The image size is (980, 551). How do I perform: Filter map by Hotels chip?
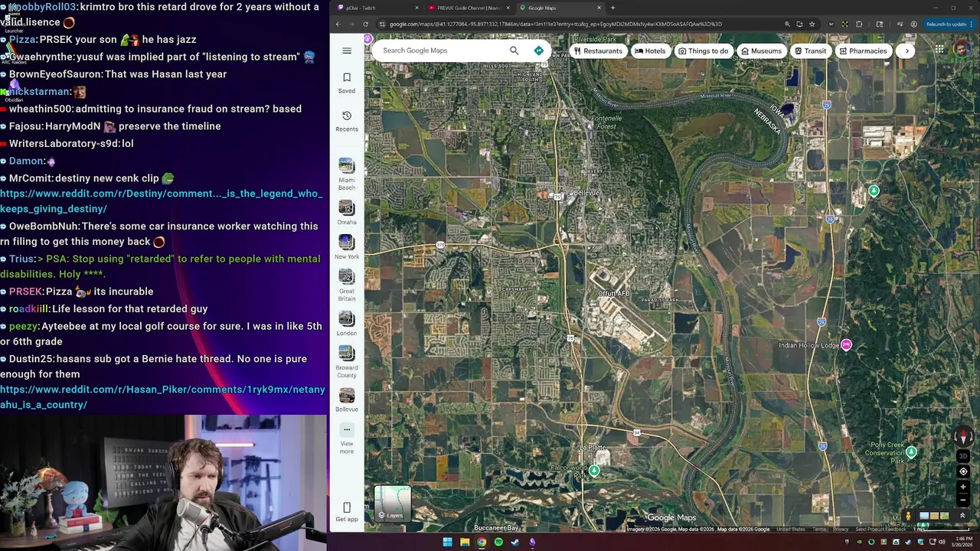pos(649,51)
